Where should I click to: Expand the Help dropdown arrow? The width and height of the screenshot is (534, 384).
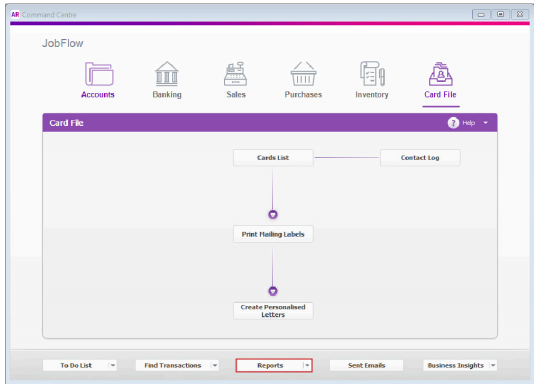tap(486, 123)
